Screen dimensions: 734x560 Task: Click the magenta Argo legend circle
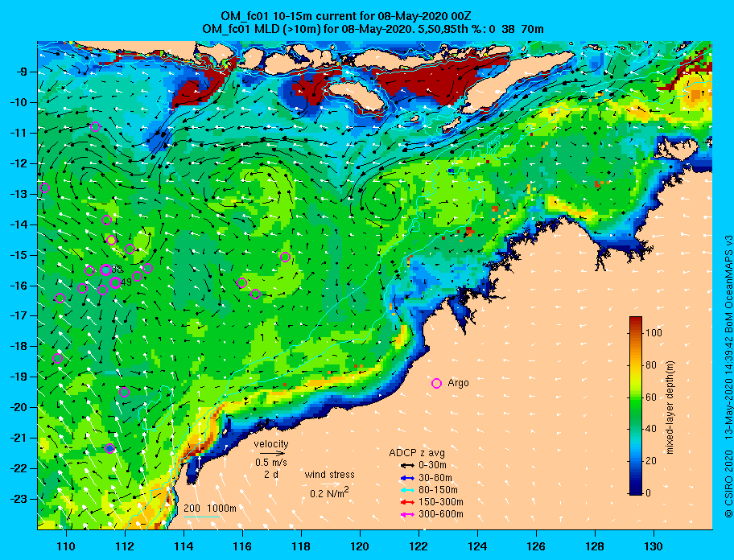(x=436, y=383)
